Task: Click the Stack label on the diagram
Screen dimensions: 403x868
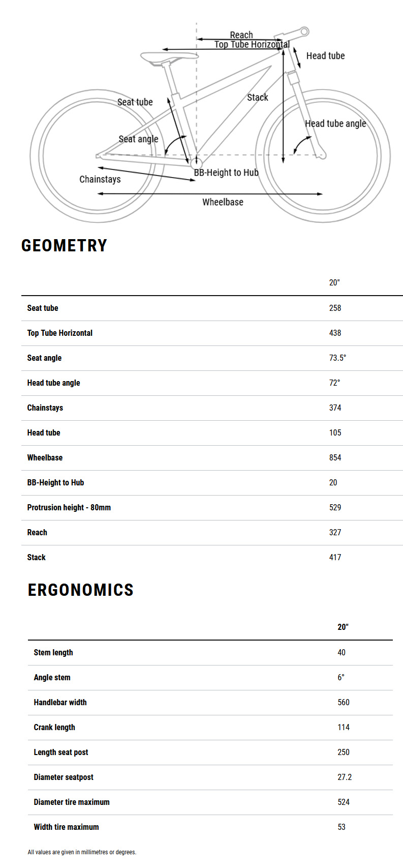Action: click(257, 97)
